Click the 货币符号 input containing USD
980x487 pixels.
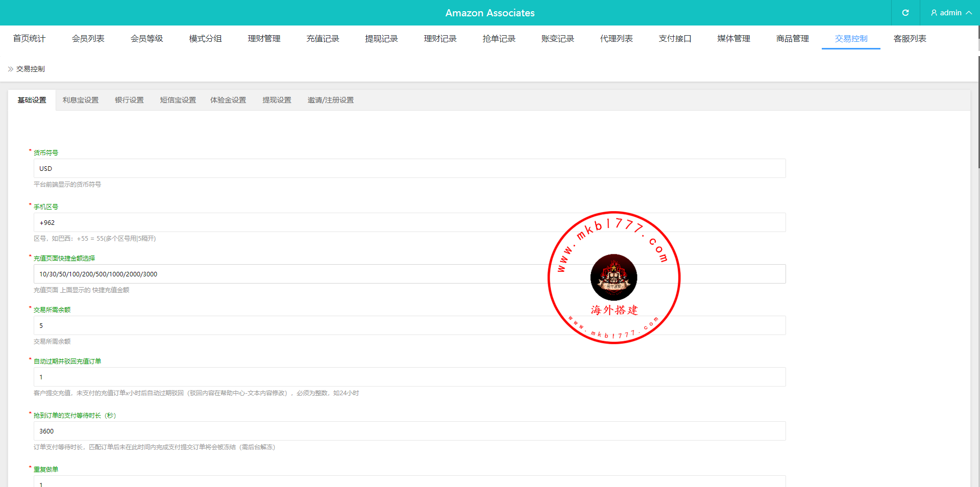coord(409,168)
